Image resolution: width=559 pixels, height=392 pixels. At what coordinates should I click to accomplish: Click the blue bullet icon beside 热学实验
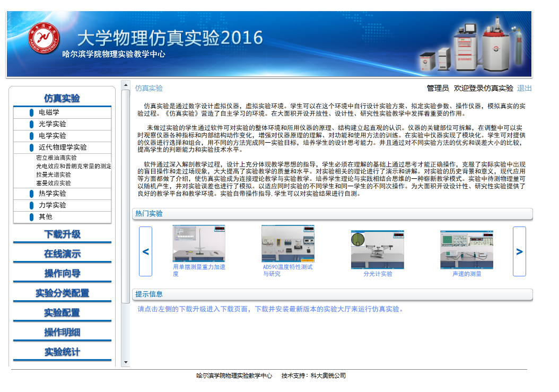coord(32,194)
